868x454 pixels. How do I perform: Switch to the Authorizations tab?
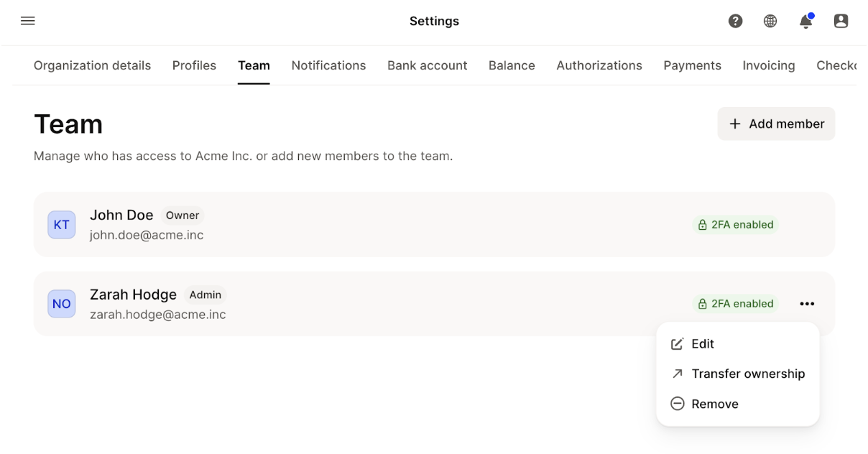pos(599,65)
